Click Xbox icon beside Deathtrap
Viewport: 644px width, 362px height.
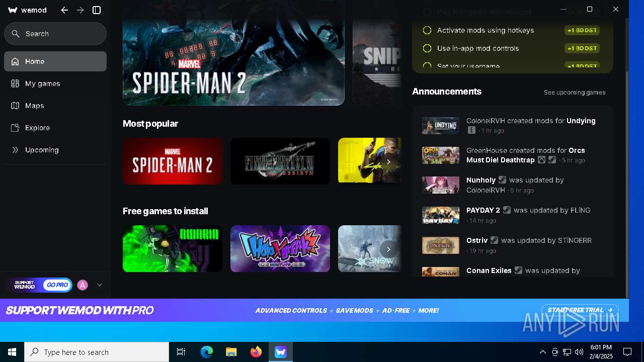pos(541,160)
